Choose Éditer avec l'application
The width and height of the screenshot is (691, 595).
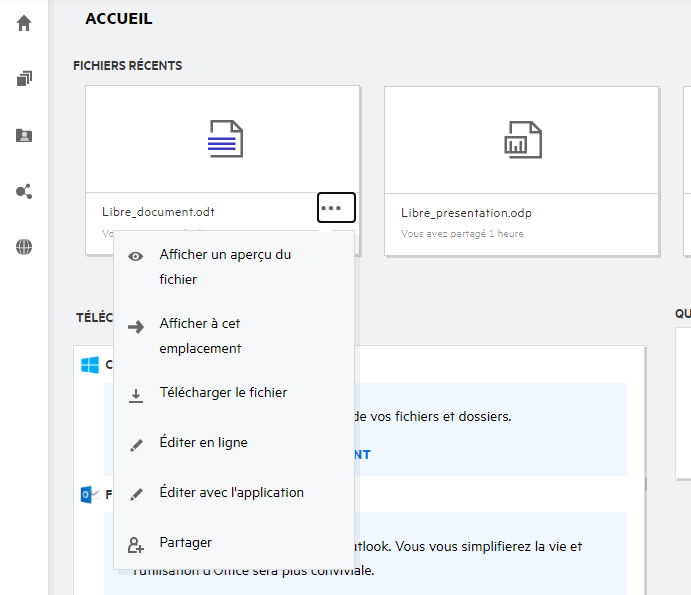(234, 492)
